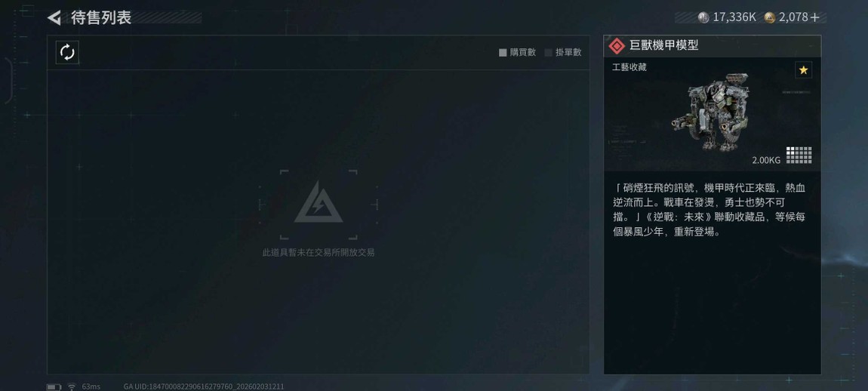Tap the silver coin currency icon

703,17
